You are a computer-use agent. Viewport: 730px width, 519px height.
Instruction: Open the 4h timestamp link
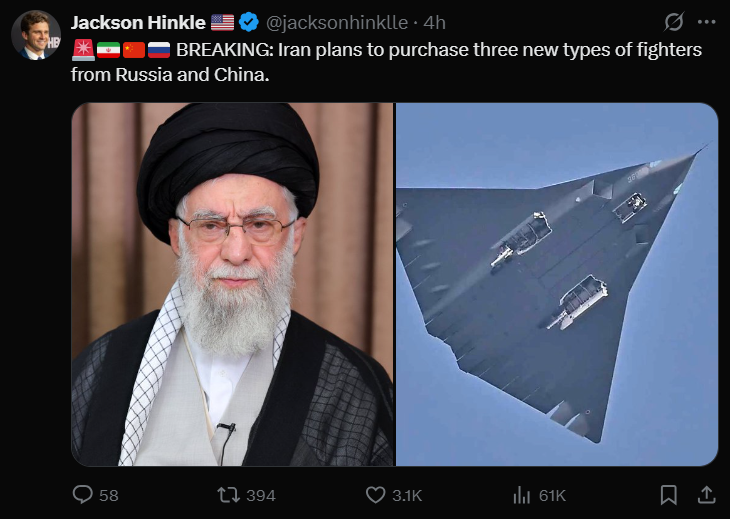[x=434, y=22]
